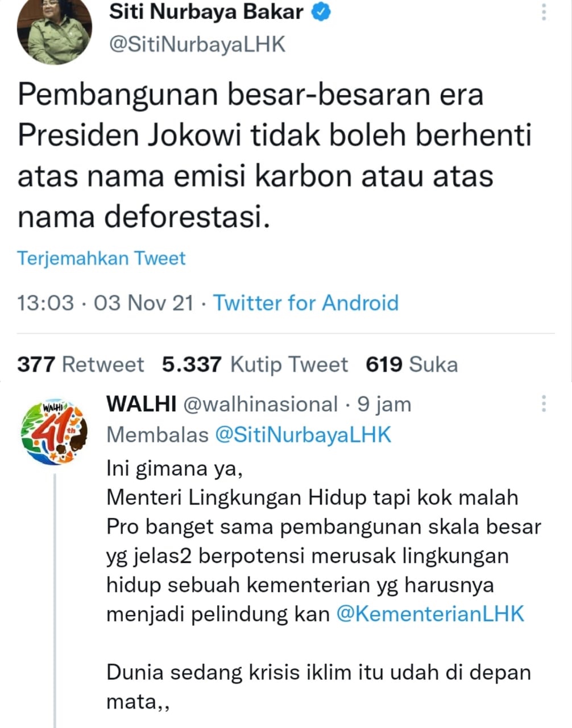Click the WALHI display name in the reply
Viewport: 572px width, 728px height.
[x=141, y=404]
